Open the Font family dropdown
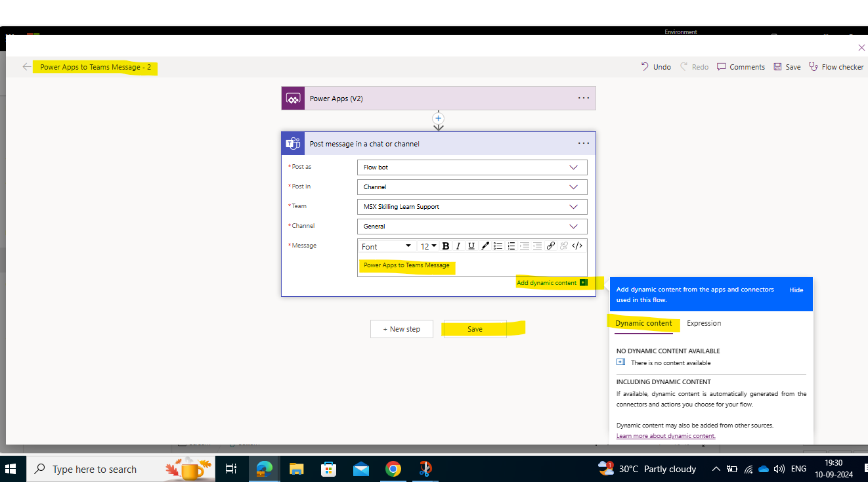The height and width of the screenshot is (482, 868). (x=387, y=246)
